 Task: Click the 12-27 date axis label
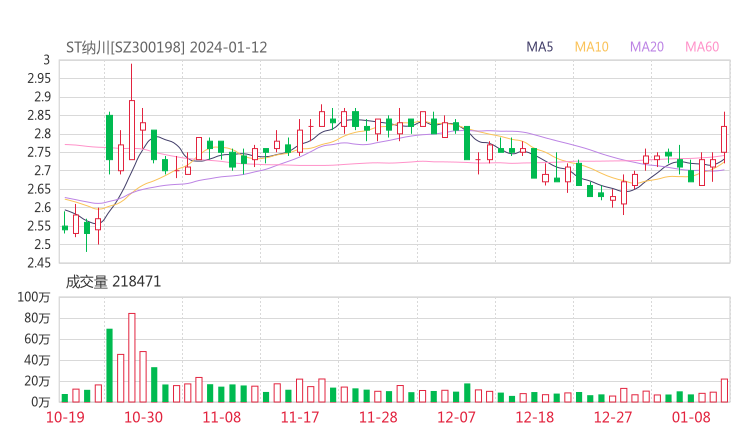[x=613, y=417]
